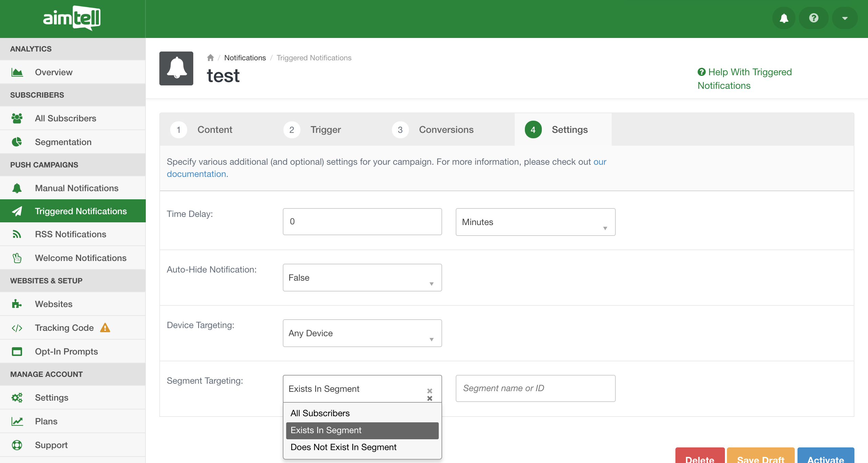Select the All Subscribers sidebar icon

(x=17, y=118)
